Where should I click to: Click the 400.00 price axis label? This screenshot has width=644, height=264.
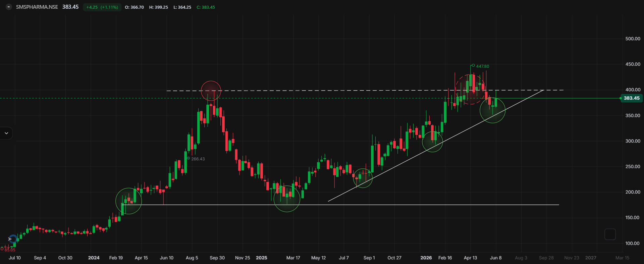(633, 90)
